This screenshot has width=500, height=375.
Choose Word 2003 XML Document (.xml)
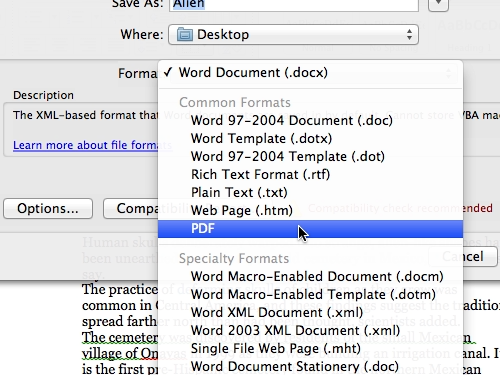tap(310, 330)
